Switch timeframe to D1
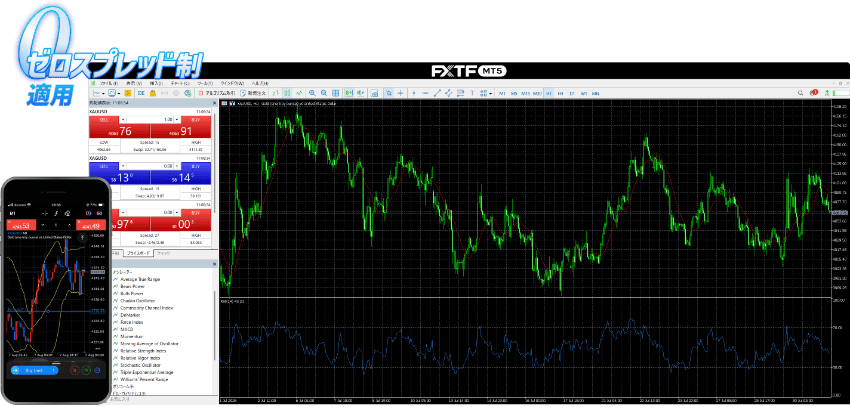This screenshot has width=850, height=407. click(572, 93)
